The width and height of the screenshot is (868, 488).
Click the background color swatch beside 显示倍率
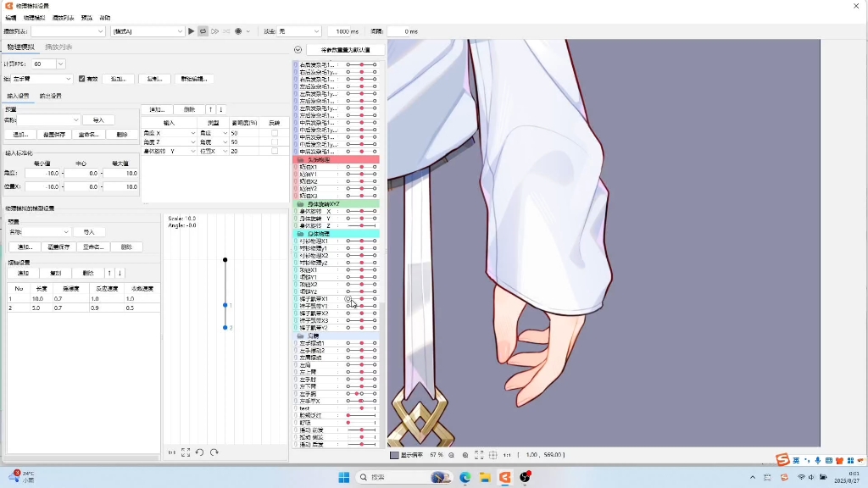(x=394, y=455)
